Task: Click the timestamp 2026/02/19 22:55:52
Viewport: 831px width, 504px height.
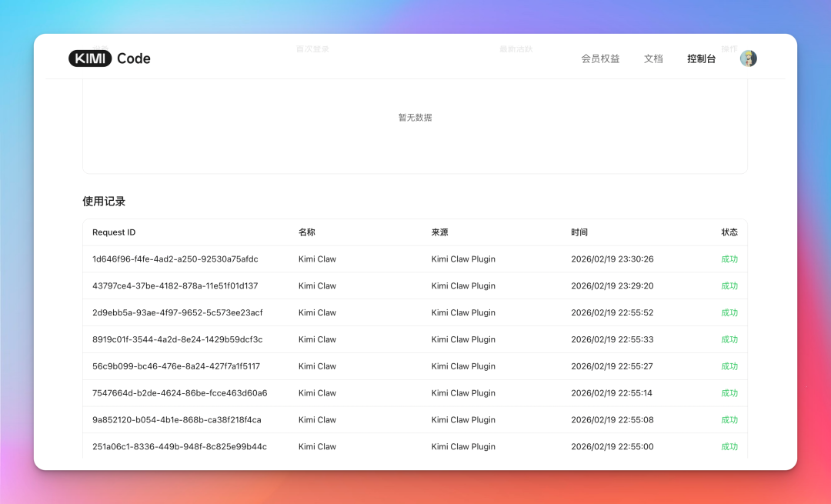Action: click(x=612, y=313)
